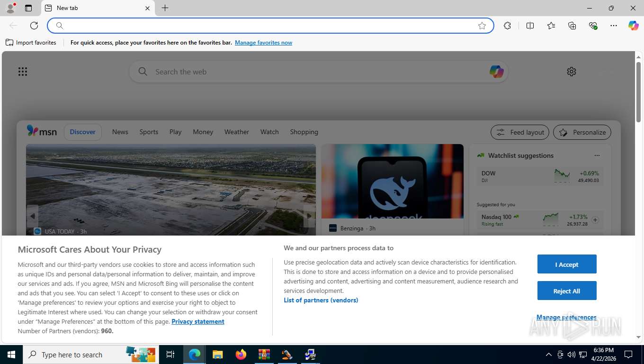Open the tab actions menu icon
This screenshot has height=364, width=644.
(x=28, y=8)
